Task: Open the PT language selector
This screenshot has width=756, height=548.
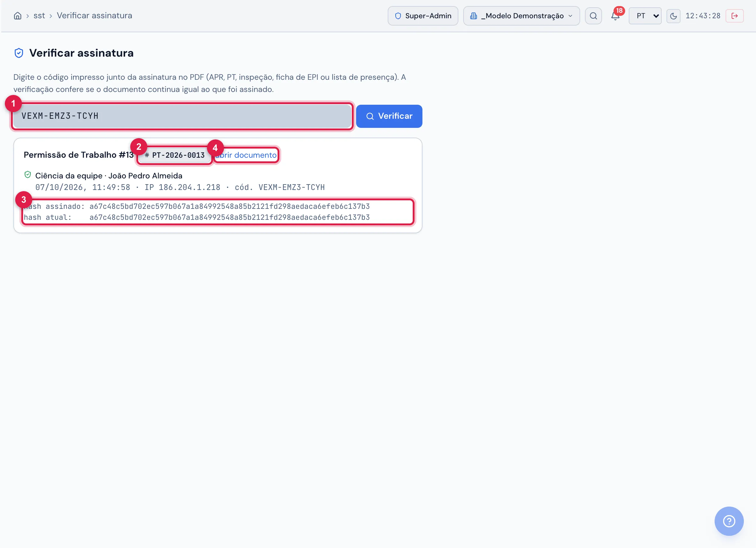Action: pyautogui.click(x=645, y=16)
